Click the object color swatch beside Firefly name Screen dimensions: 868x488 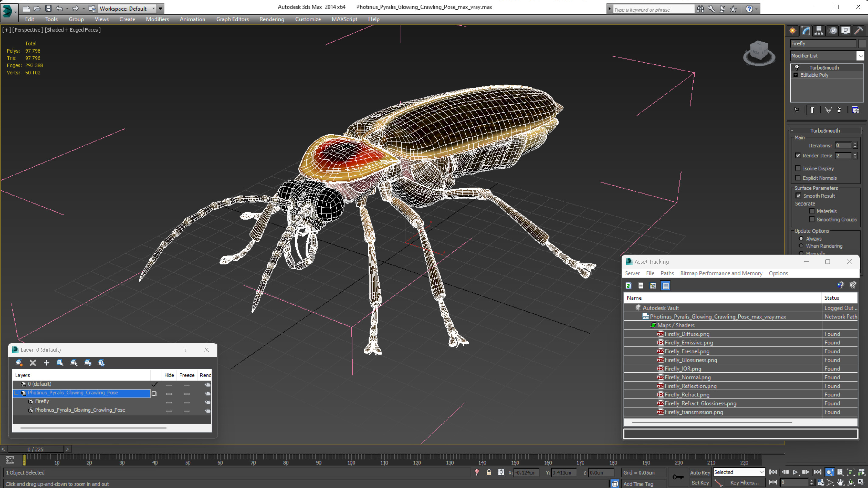click(x=862, y=43)
